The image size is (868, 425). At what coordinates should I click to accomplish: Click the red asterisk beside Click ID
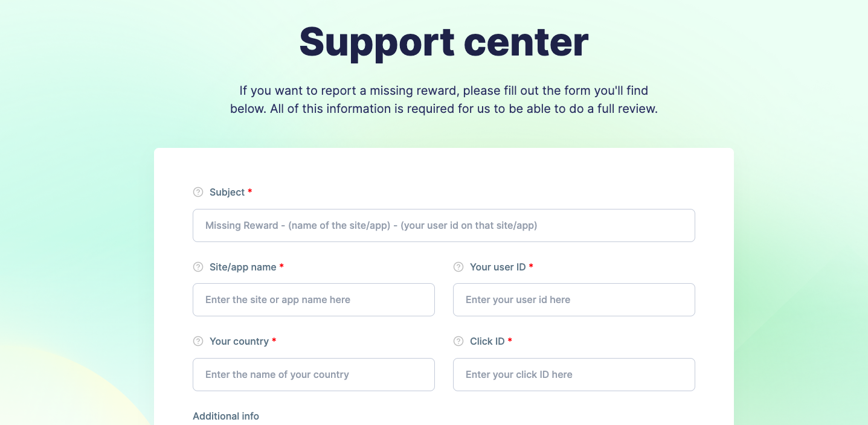(509, 341)
